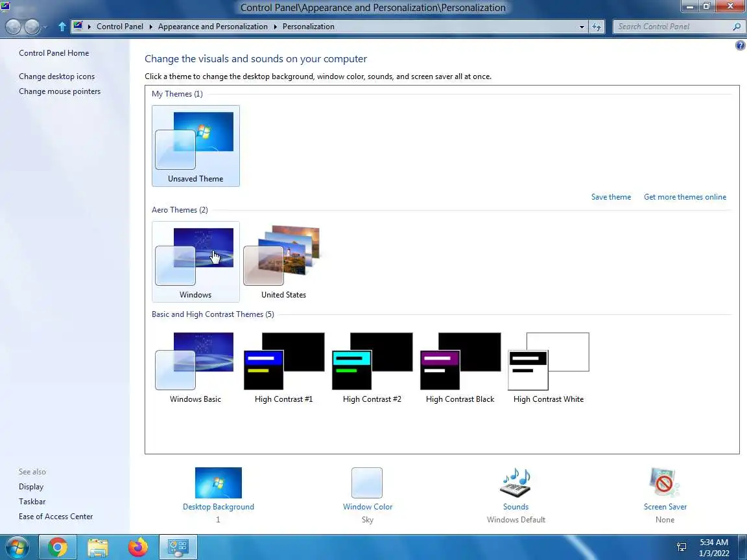Click the Show desktop button
Screen dimensions: 747x560
coord(742,547)
